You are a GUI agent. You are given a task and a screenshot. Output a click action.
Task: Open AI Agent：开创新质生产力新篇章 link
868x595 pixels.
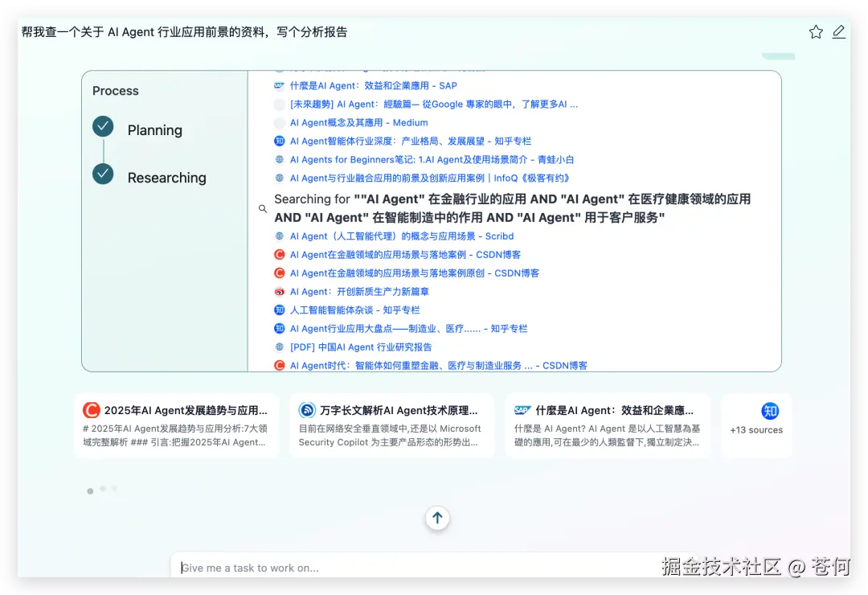click(x=359, y=291)
